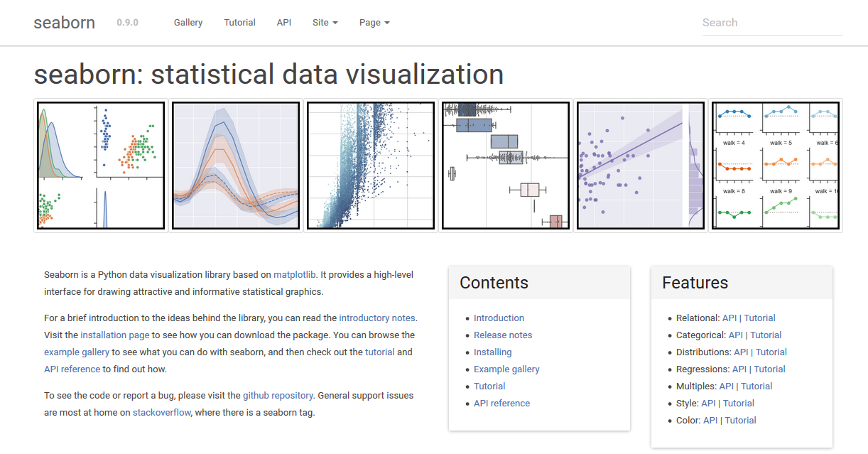
Task: Open the scatterplot matrix example thumbnail
Action: (101, 166)
